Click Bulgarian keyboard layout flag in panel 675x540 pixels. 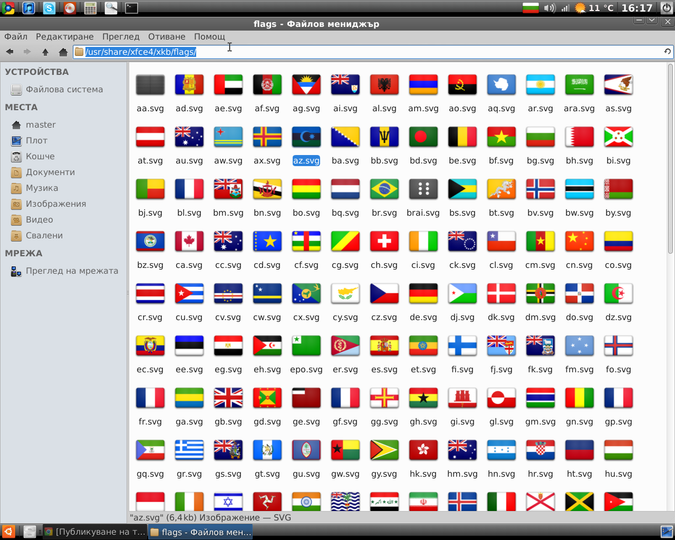coord(530,8)
